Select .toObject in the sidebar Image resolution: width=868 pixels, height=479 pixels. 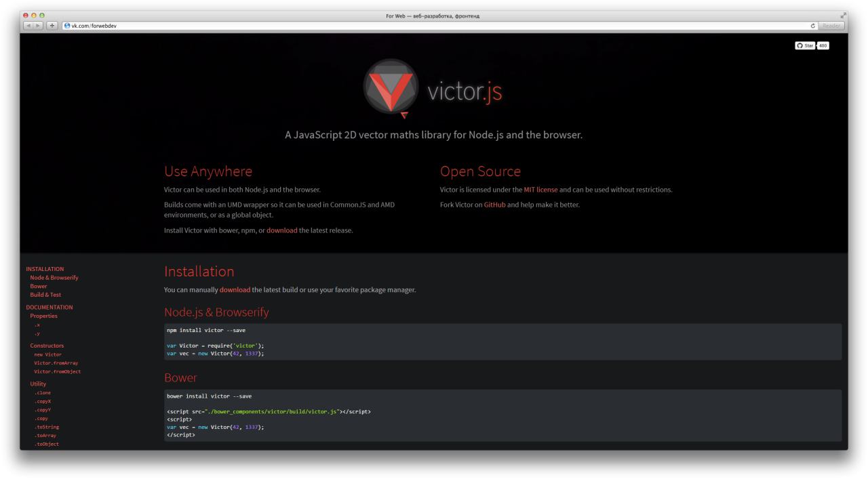(47, 444)
